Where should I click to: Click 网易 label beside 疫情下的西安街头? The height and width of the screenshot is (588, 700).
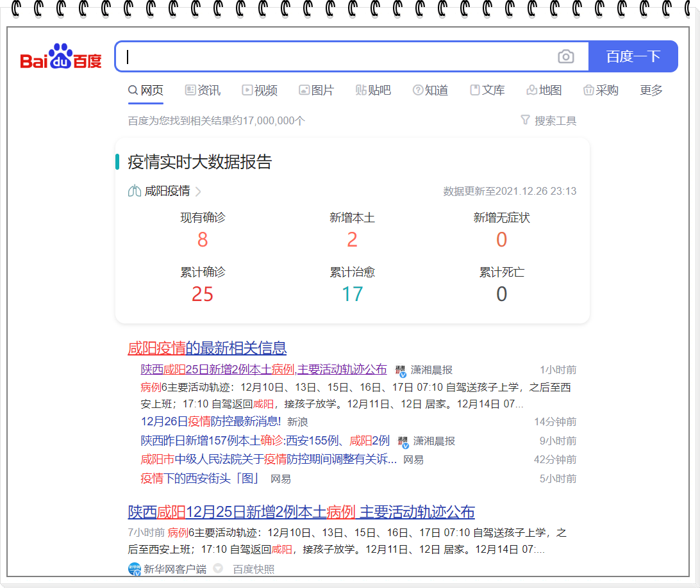(281, 478)
